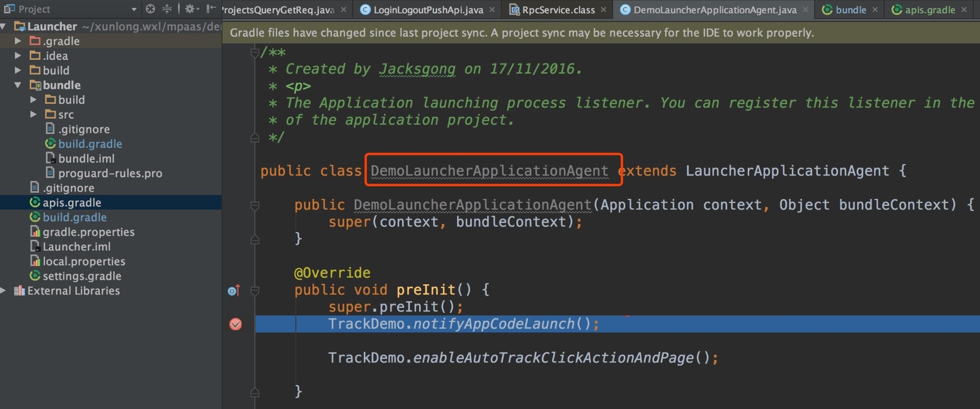Click the bundle module folder icon
980x409 pixels.
[35, 85]
